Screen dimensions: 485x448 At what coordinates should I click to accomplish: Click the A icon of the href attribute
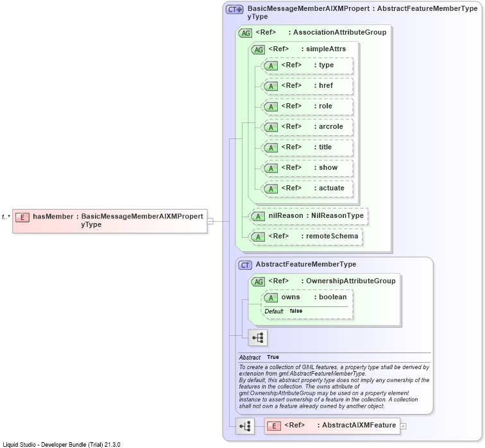pyautogui.click(x=271, y=86)
